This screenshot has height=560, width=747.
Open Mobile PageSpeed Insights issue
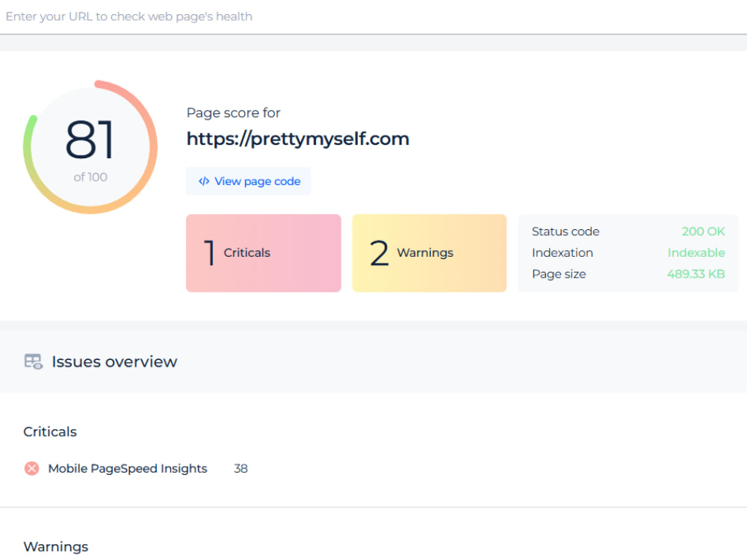[128, 469]
